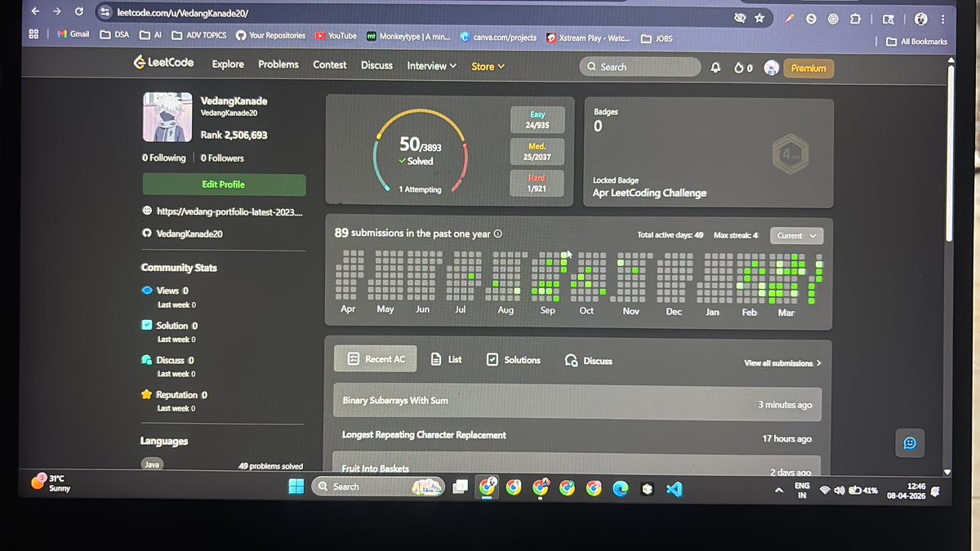Select the Easy 24/935 box

[x=537, y=119]
